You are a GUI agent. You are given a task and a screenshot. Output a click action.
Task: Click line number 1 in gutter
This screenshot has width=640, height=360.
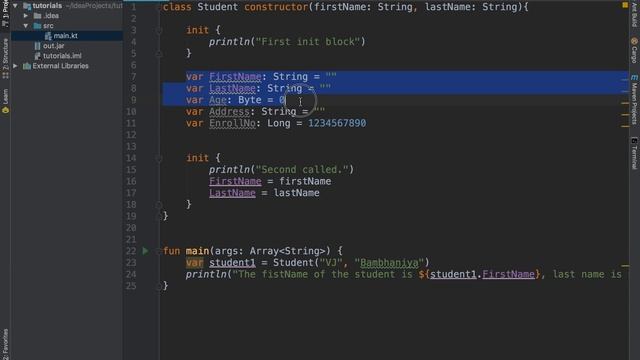pyautogui.click(x=133, y=7)
